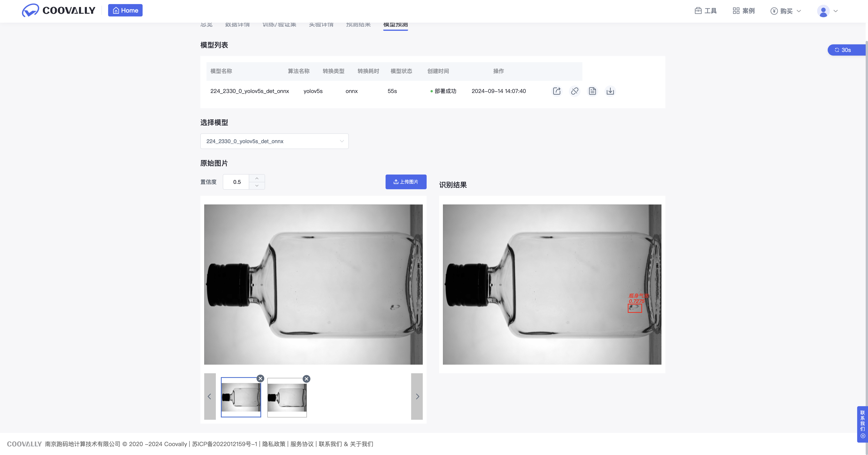The image size is (868, 455).
Task: Expand the purchase (购买) menu
Action: 786,11
